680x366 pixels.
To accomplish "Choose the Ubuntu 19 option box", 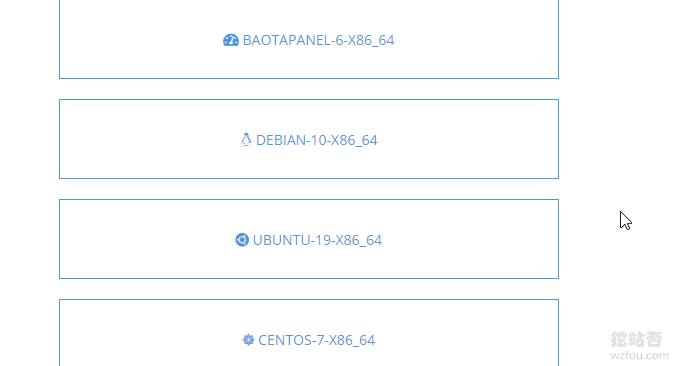I will click(x=309, y=239).
